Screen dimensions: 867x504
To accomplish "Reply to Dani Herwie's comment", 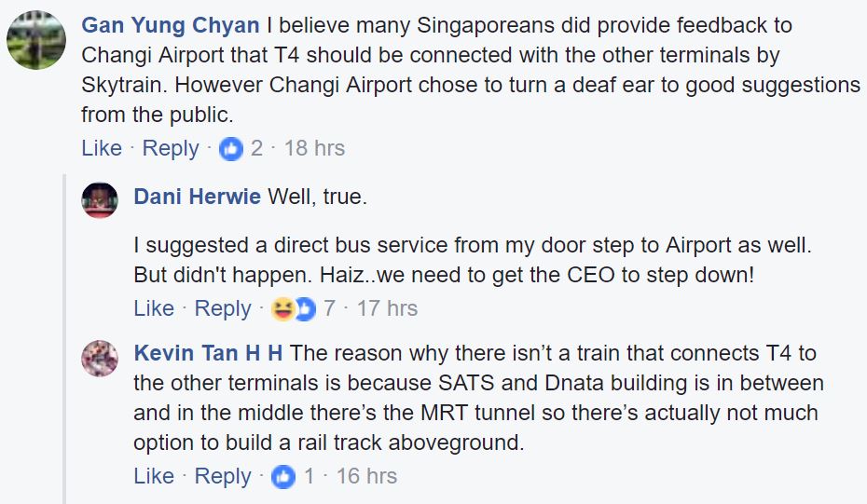I will pyautogui.click(x=223, y=308).
